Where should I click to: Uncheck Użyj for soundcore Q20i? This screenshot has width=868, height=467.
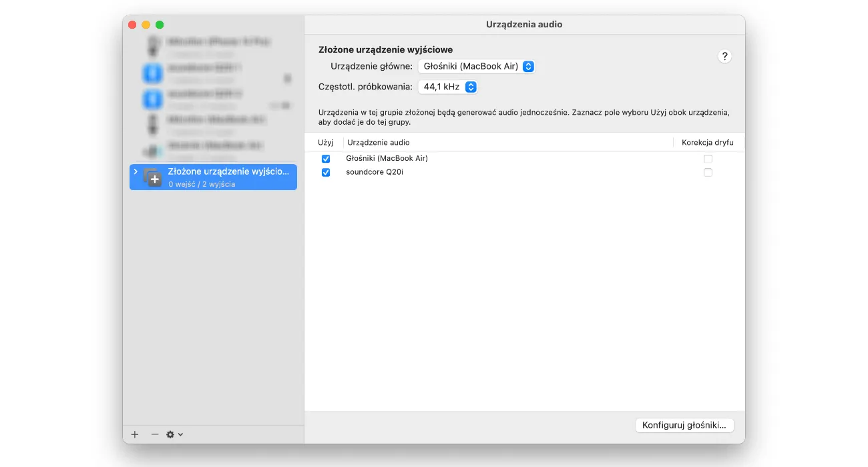326,172
